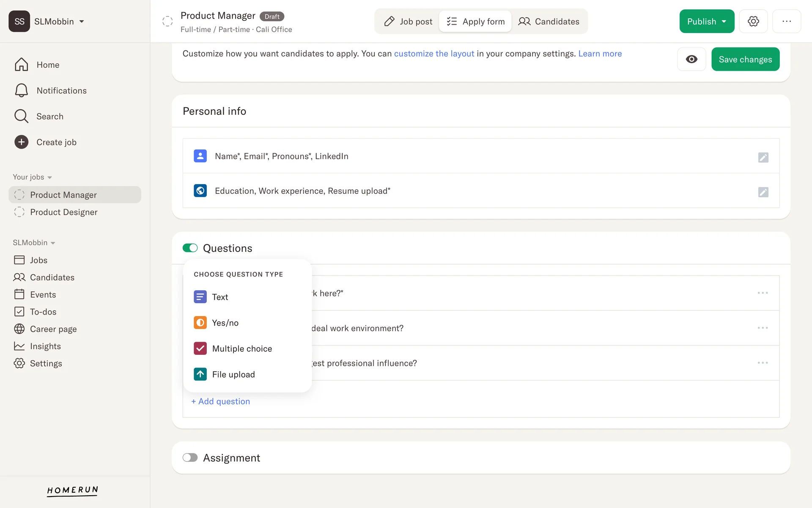Choose Multiple choice question type
The height and width of the screenshot is (508, 812).
(241, 348)
